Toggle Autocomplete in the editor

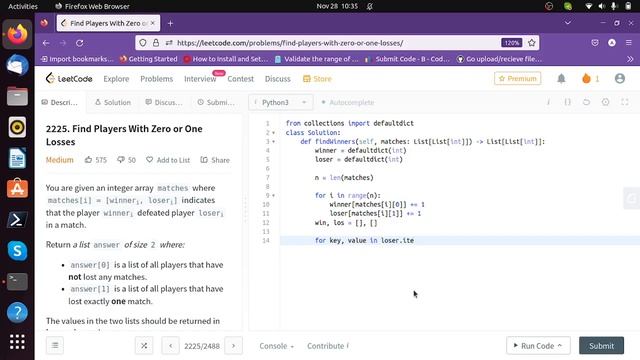pyautogui.click(x=347, y=102)
